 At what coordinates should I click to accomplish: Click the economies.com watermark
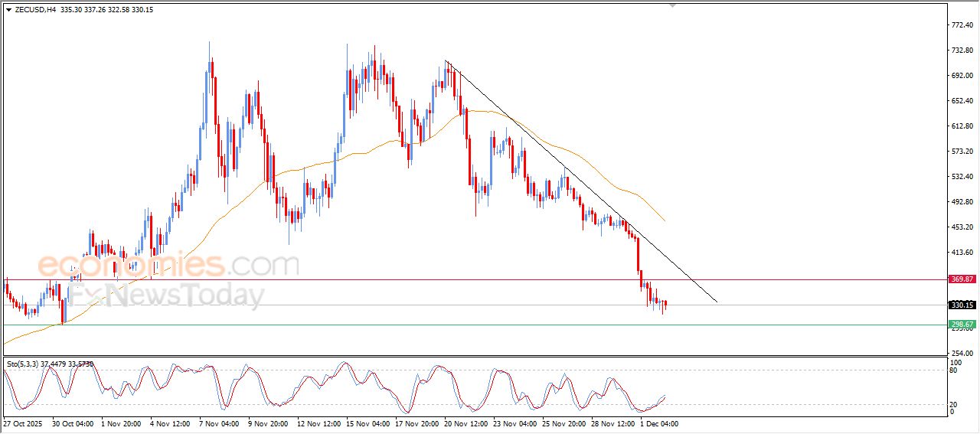tap(168, 266)
